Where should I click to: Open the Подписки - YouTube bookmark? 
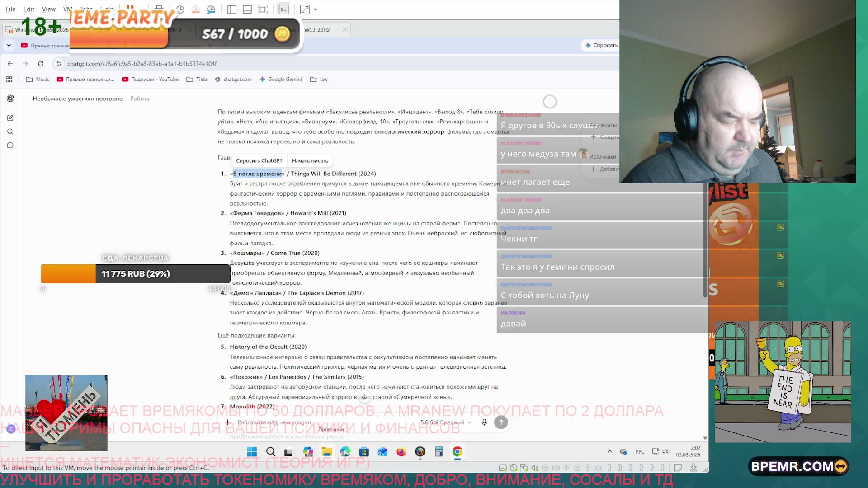tap(150, 80)
